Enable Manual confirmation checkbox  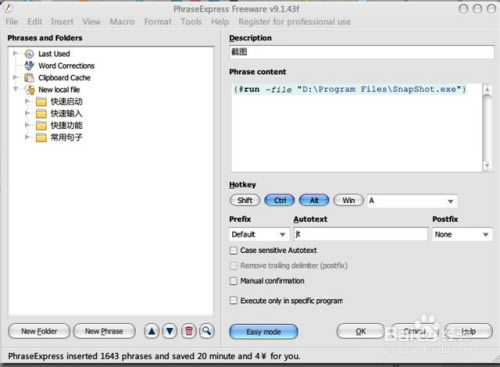coord(234,281)
